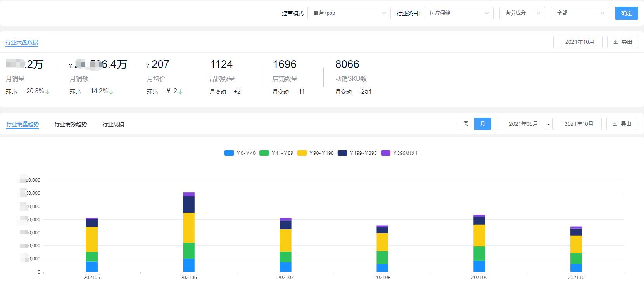This screenshot has width=644, height=288.
Task: Click the down arrow icon beside -14.2%
Action: pos(111,92)
